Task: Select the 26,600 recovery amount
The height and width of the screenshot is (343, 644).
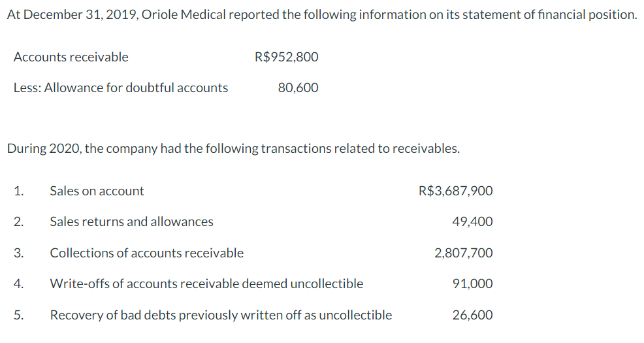Action: [472, 315]
